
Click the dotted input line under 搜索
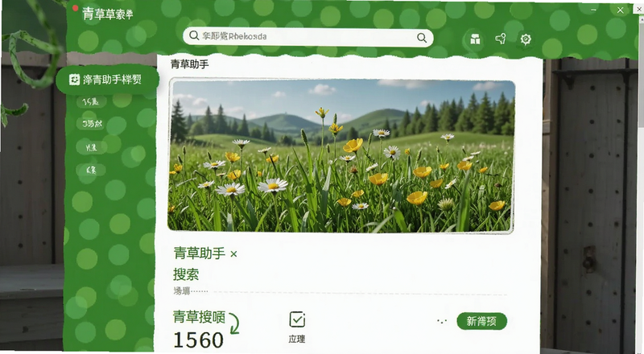click(340, 292)
